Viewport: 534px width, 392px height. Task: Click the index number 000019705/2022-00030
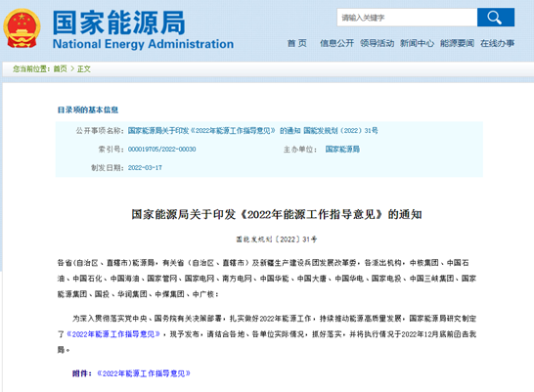pos(161,149)
